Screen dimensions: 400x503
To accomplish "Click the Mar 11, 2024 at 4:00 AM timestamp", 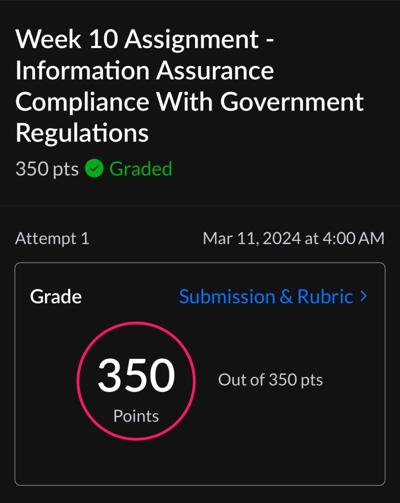I will click(x=294, y=239).
